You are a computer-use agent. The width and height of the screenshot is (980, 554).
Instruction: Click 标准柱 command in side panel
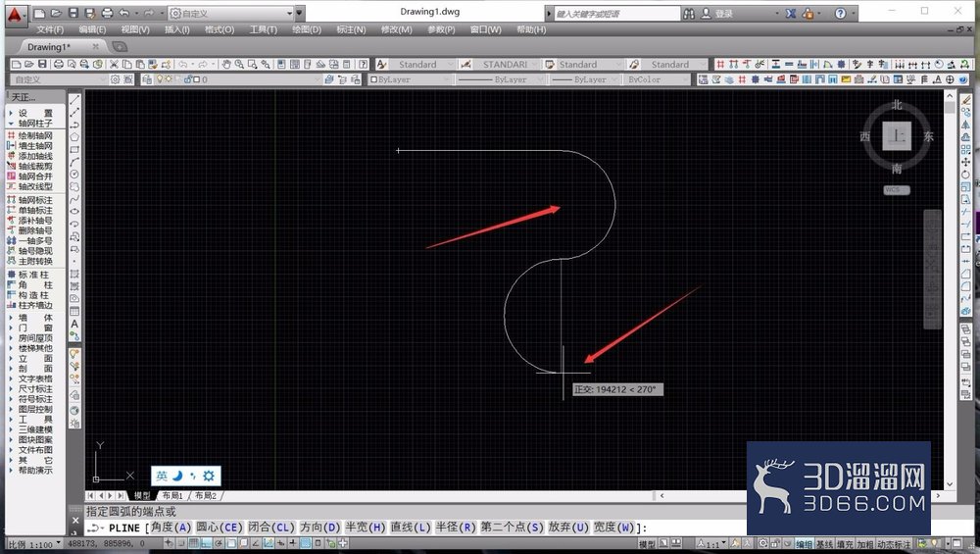35,275
